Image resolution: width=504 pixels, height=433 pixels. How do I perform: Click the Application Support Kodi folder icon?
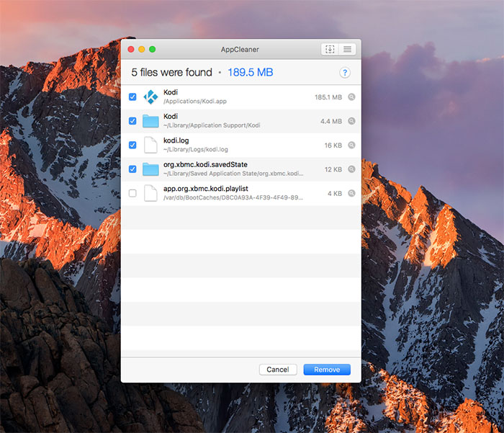[x=150, y=121]
